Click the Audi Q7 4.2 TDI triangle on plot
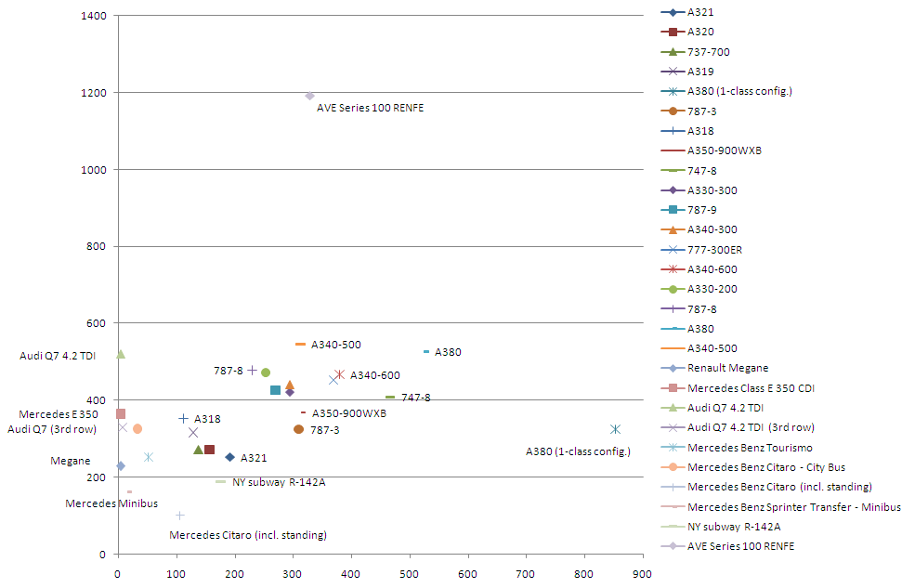 [x=120, y=354]
